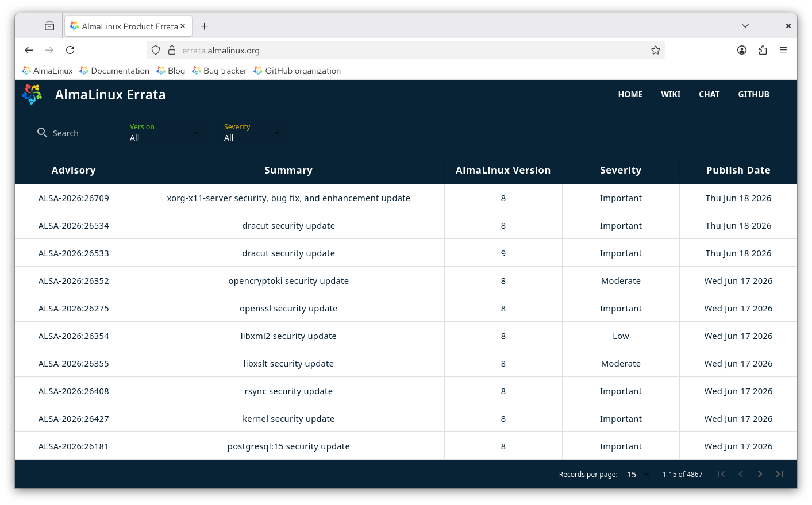
Task: Open advisory ALSA-2026:26408
Action: pos(74,391)
